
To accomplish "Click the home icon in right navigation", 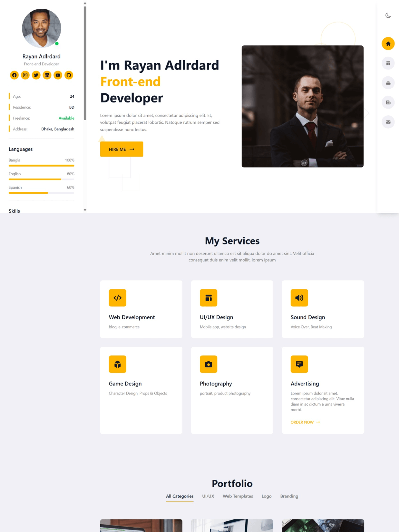I will pyautogui.click(x=388, y=44).
